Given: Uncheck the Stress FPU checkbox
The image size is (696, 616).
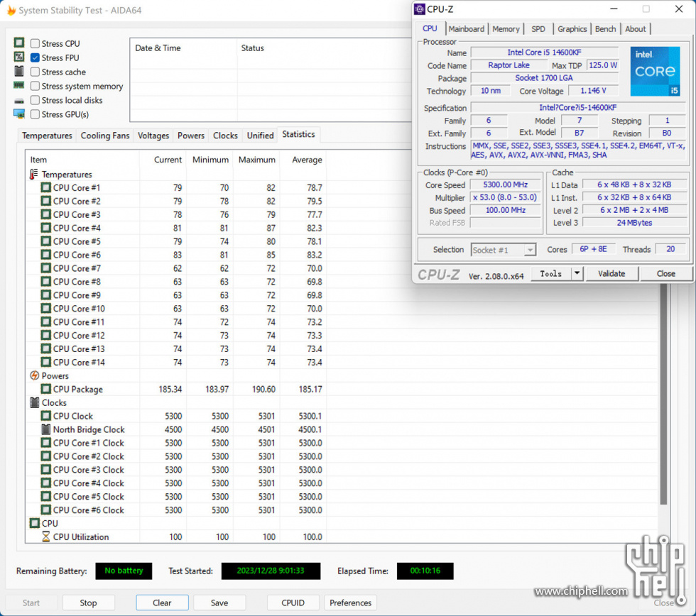Looking at the screenshot, I should (35, 57).
